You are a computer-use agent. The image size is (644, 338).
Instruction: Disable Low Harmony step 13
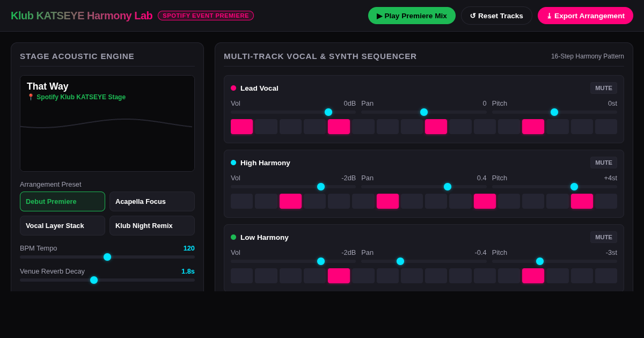click(533, 276)
